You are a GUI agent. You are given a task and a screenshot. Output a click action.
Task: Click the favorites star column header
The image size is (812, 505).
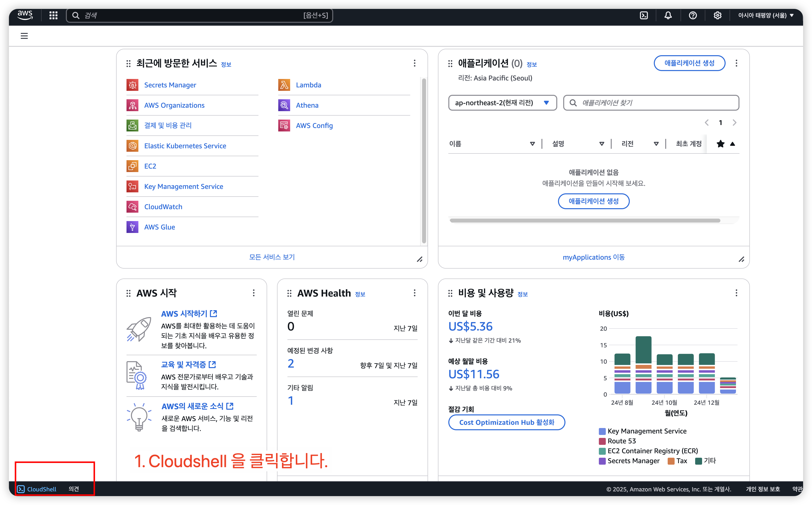click(x=720, y=144)
